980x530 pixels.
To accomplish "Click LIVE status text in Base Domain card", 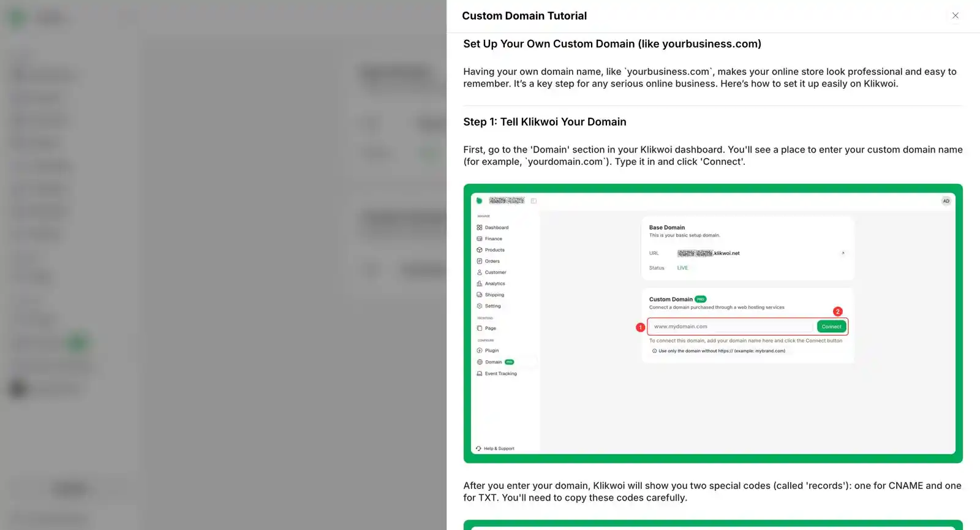I will [682, 268].
